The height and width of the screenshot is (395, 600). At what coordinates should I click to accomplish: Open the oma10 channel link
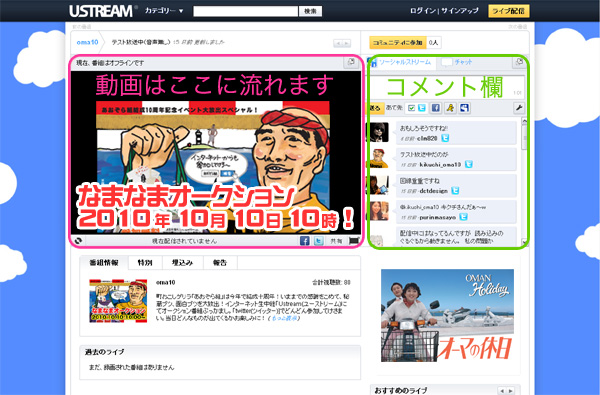pyautogui.click(x=87, y=42)
